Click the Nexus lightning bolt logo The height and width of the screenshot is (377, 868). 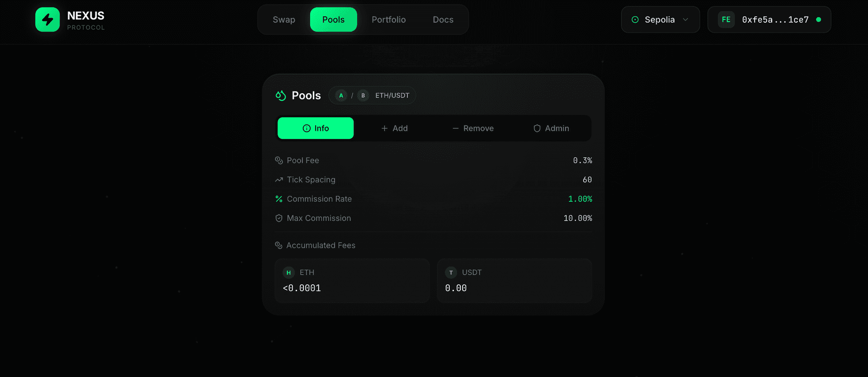click(47, 19)
